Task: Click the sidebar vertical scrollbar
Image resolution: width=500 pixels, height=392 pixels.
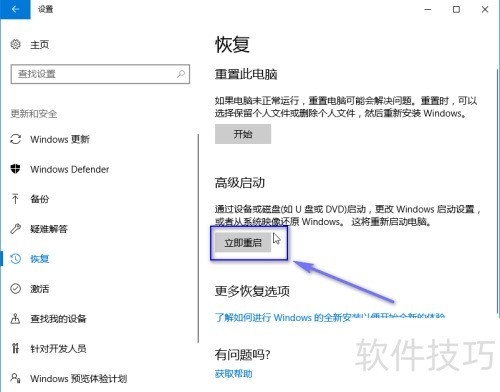Action: coord(198,238)
